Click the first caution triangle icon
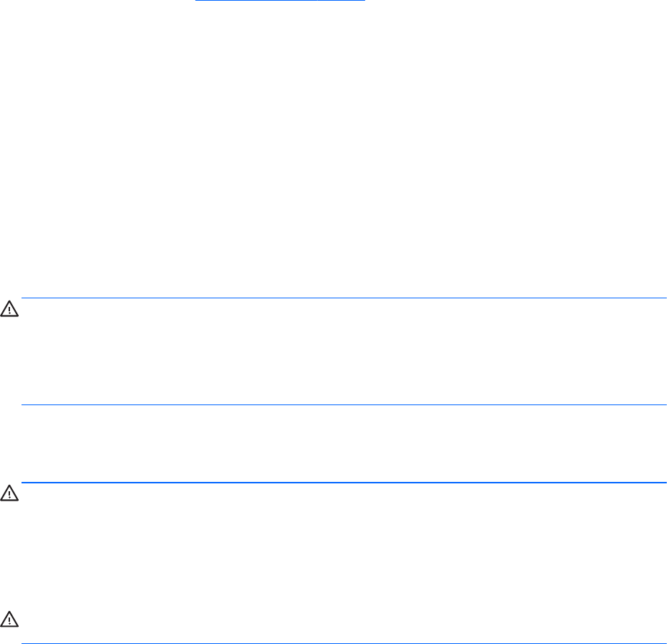Screen dimensions: 667x644 [9, 309]
